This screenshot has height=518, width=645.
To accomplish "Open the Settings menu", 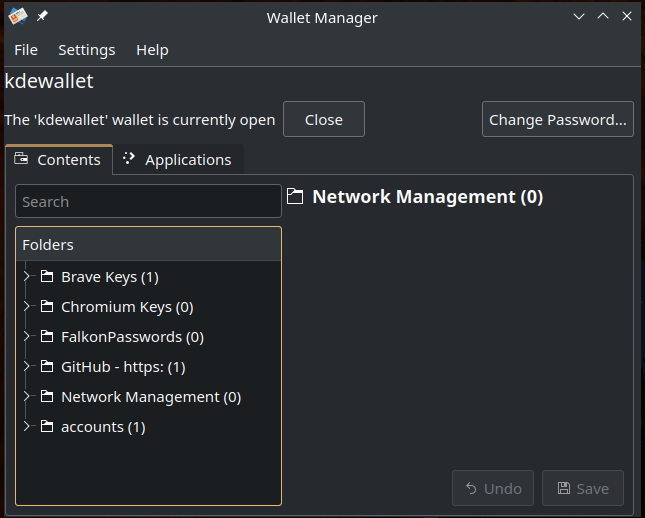I will [x=87, y=50].
